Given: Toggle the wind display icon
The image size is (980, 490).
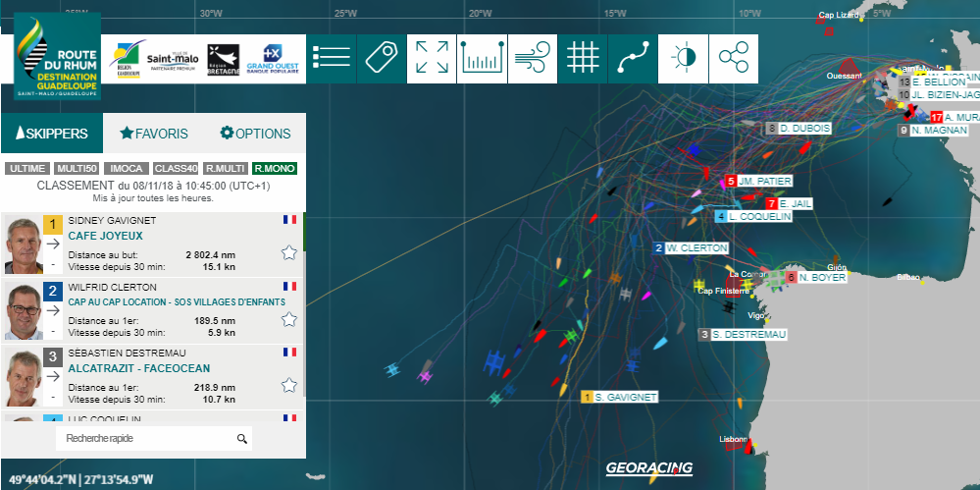Looking at the screenshot, I should [x=533, y=59].
